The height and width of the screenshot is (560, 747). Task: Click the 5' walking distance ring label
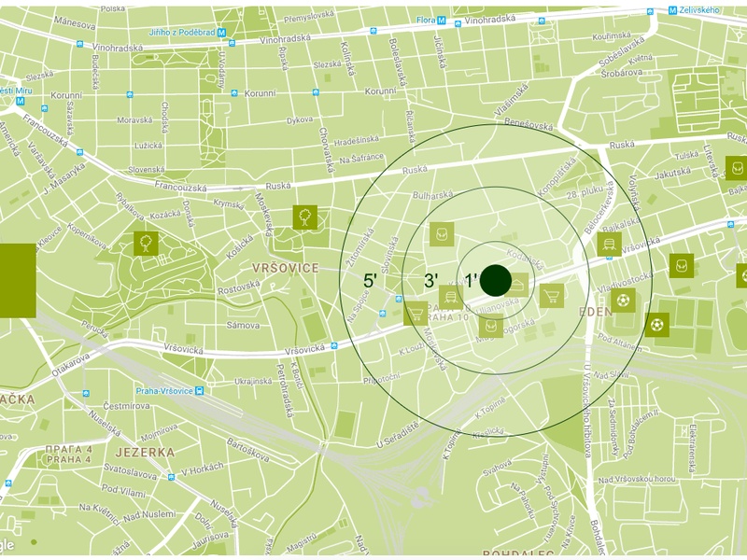coord(370,280)
